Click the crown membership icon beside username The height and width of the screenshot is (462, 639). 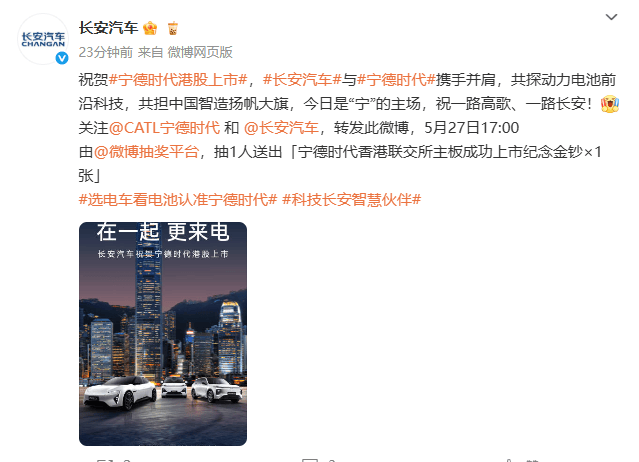point(150,28)
